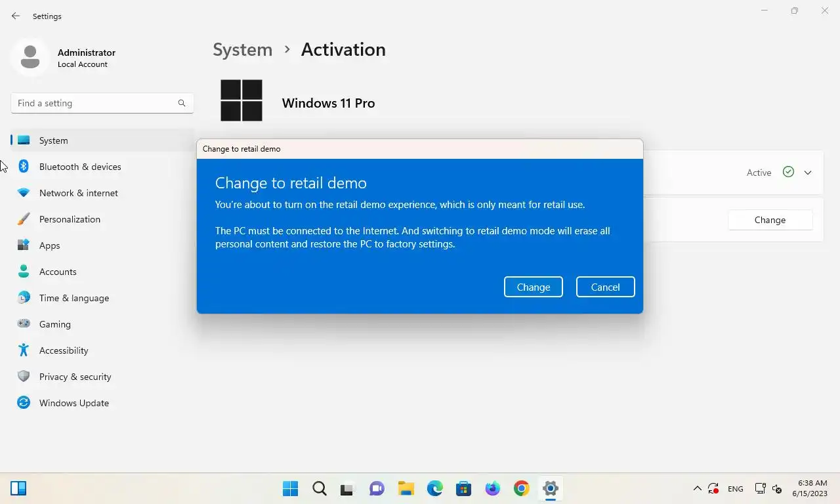Click the Network wifi icon in sidebar
The height and width of the screenshot is (504, 840).
[x=24, y=193]
